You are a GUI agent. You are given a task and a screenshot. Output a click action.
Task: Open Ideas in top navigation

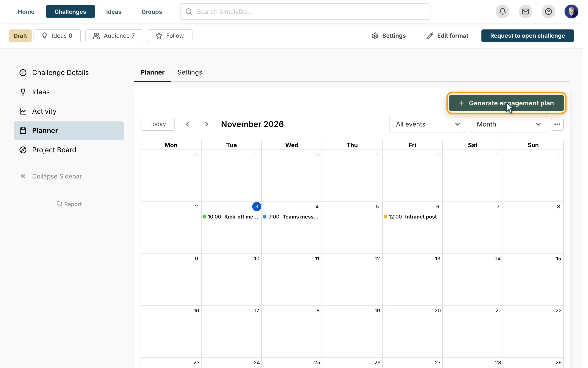coord(114,11)
